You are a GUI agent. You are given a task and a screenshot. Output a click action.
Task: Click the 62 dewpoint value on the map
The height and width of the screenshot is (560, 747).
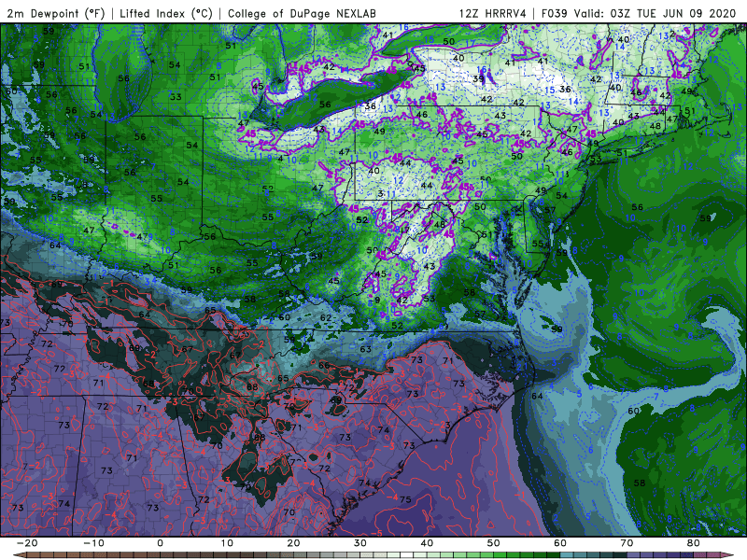coord(326,317)
